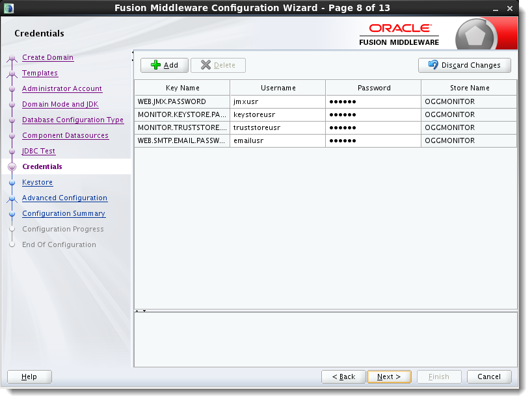Click password field in keystoreusr row
Screen dimensions: 532x396
click(x=373, y=114)
